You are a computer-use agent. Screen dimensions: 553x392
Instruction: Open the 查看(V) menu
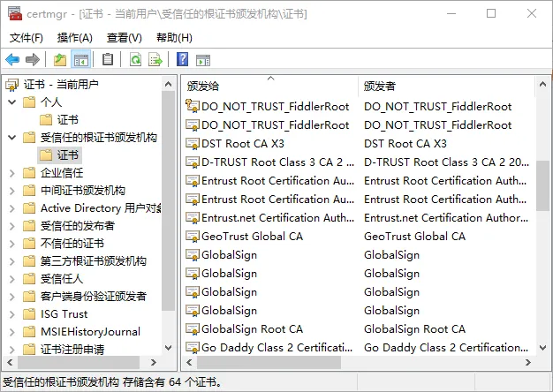tap(125, 38)
